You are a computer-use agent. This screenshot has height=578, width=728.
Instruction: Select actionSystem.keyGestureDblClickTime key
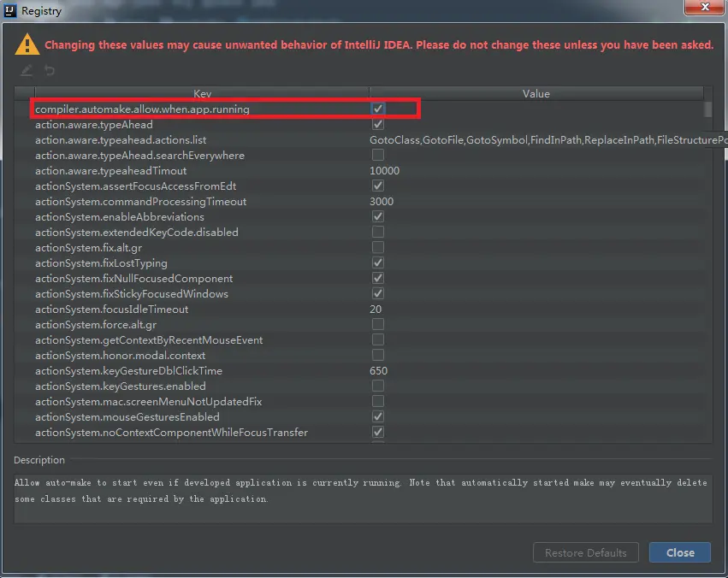(x=128, y=370)
